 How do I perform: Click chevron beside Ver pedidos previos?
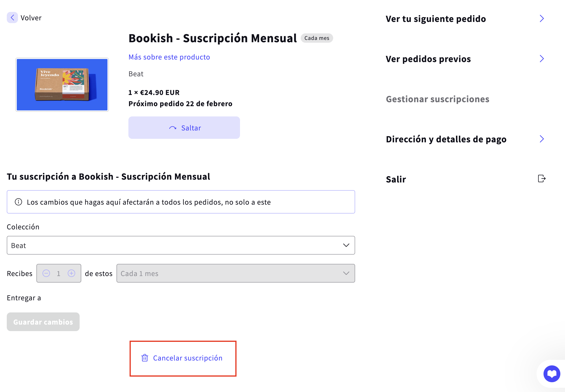coord(541,59)
